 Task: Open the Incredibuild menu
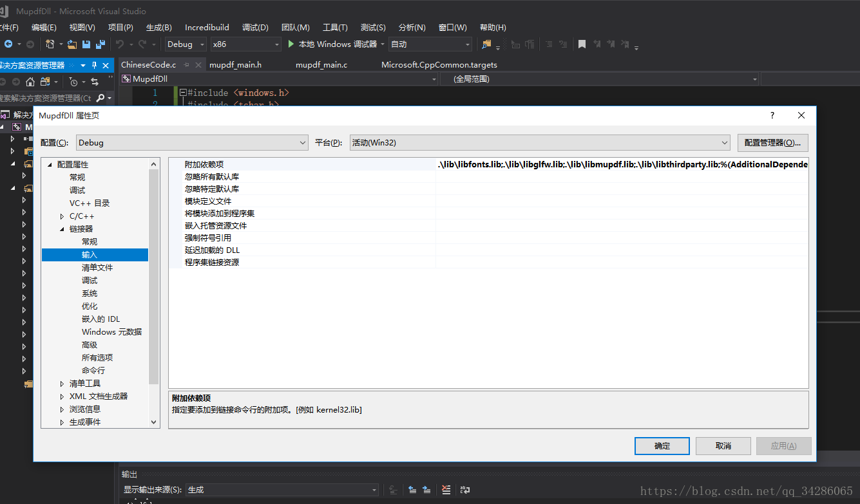pos(207,28)
